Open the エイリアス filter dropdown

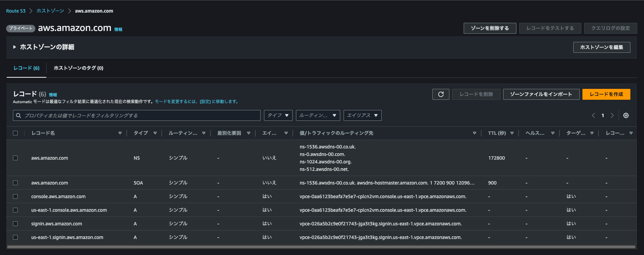tap(362, 115)
